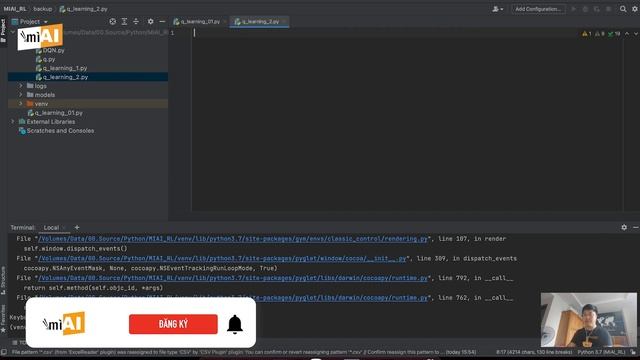
Task: Open Structure side tool tab
Action: point(3,281)
